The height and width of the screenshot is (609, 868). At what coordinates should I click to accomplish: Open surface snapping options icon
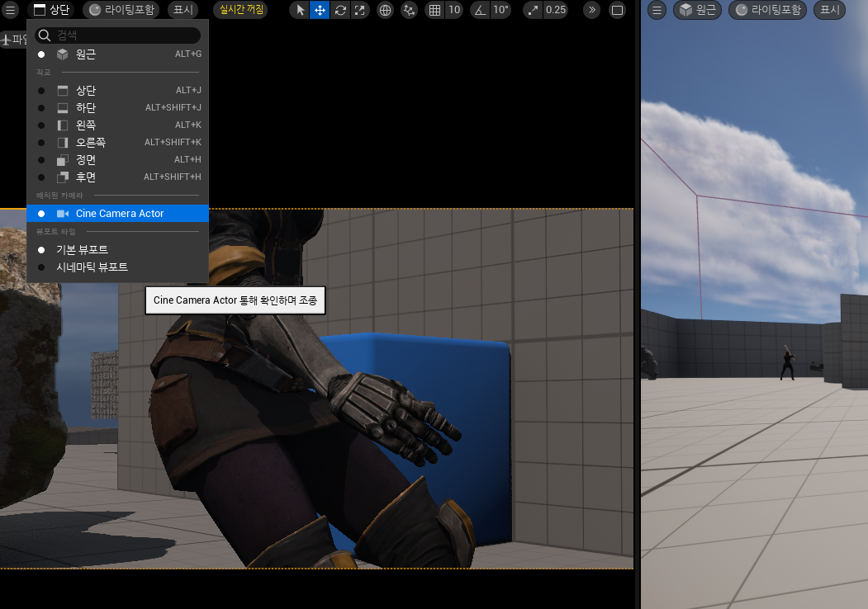pyautogui.click(x=409, y=10)
